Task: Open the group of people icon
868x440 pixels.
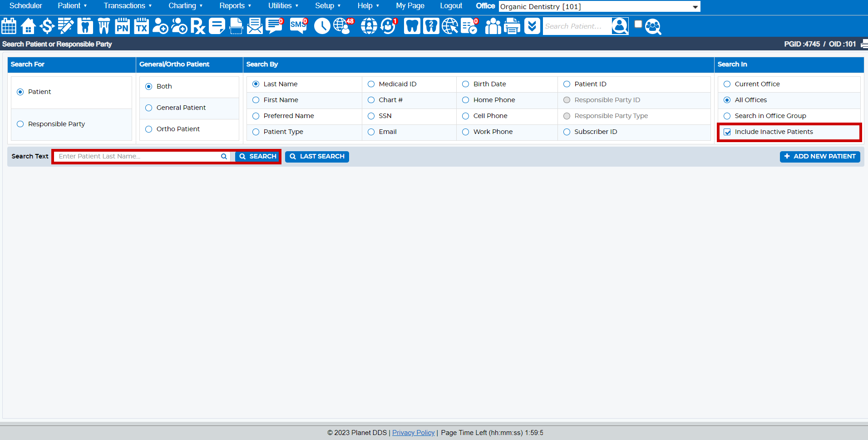Action: tap(493, 26)
